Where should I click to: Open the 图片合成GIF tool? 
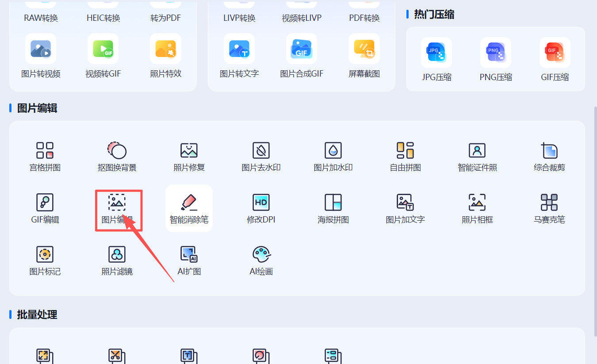[302, 56]
